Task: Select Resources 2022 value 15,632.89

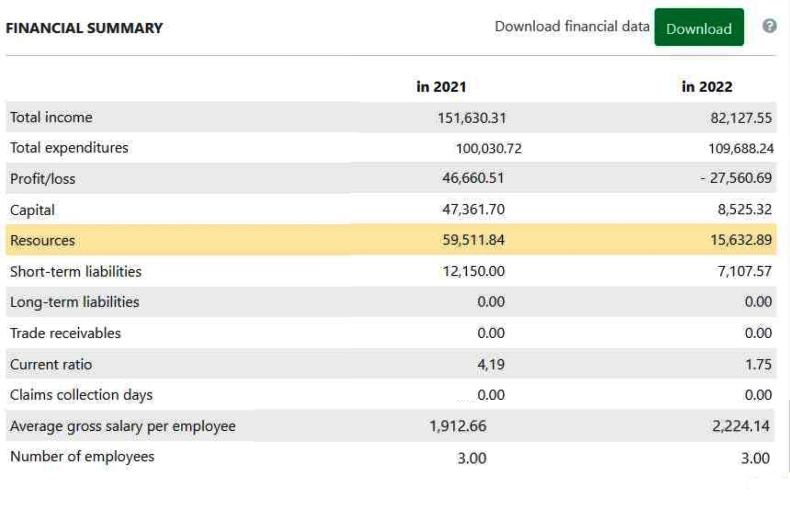Action: click(x=741, y=240)
